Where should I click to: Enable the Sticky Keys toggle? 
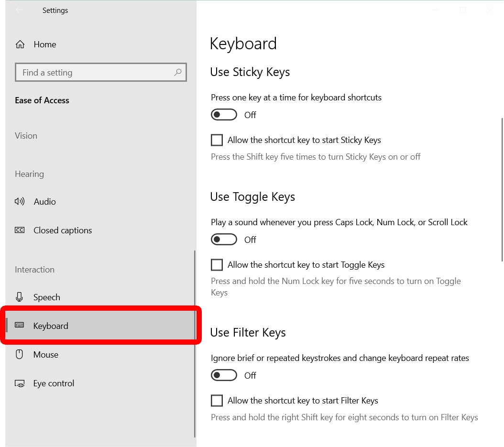click(224, 114)
